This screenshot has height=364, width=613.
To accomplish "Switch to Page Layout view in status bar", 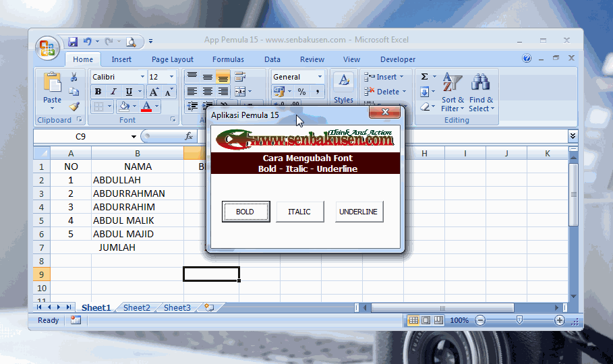I will pos(426,321).
